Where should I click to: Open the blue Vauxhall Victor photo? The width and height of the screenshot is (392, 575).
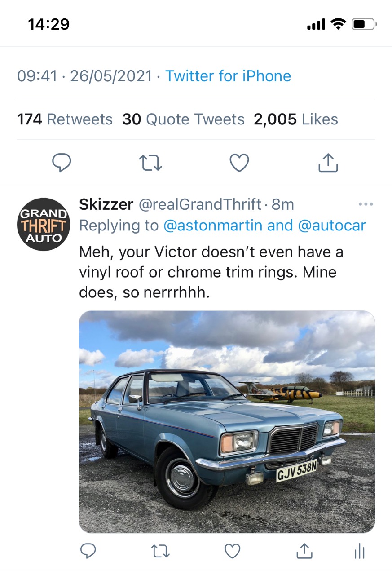pyautogui.click(x=227, y=422)
